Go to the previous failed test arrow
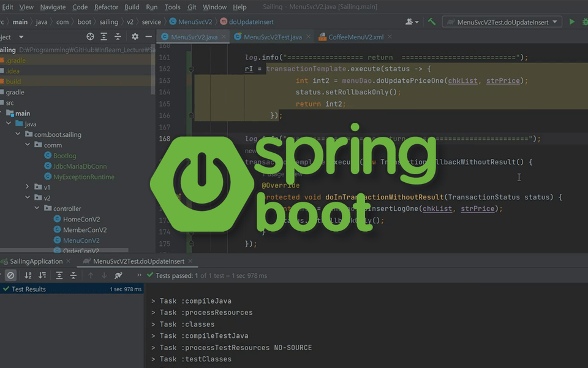The image size is (588, 368). pyautogui.click(x=91, y=275)
